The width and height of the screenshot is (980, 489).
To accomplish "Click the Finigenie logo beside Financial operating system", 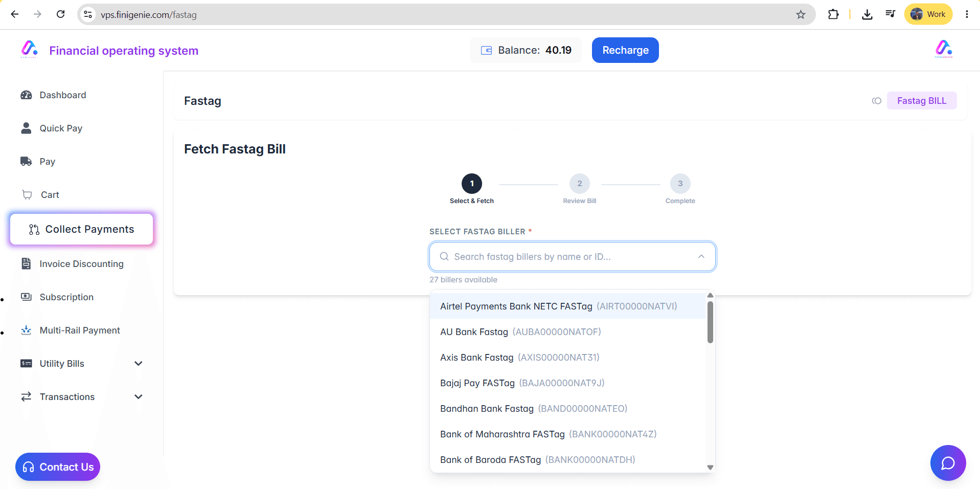I will [29, 50].
